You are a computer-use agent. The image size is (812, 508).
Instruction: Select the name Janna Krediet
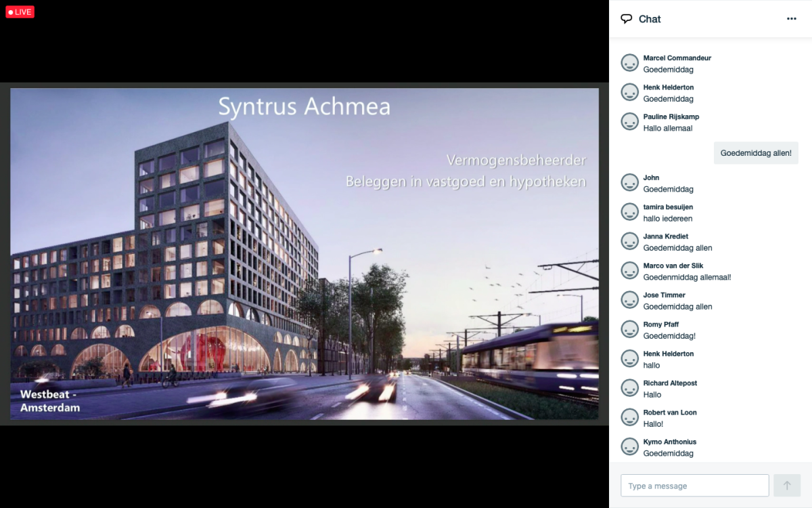pyautogui.click(x=666, y=236)
